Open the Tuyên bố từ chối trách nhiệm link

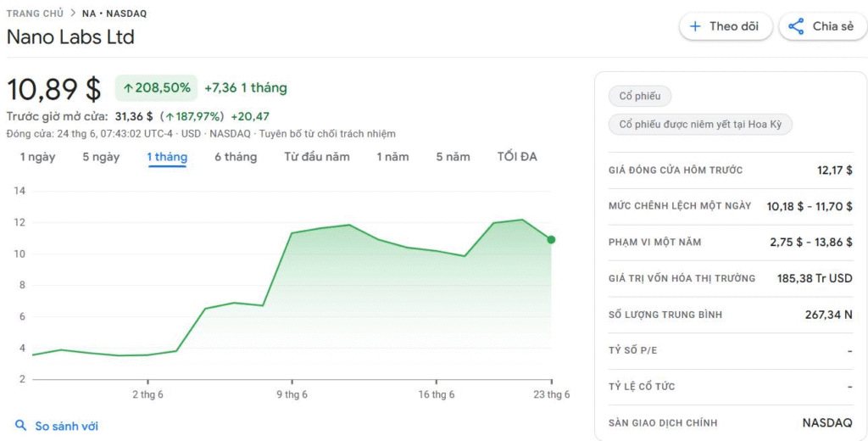(x=327, y=133)
